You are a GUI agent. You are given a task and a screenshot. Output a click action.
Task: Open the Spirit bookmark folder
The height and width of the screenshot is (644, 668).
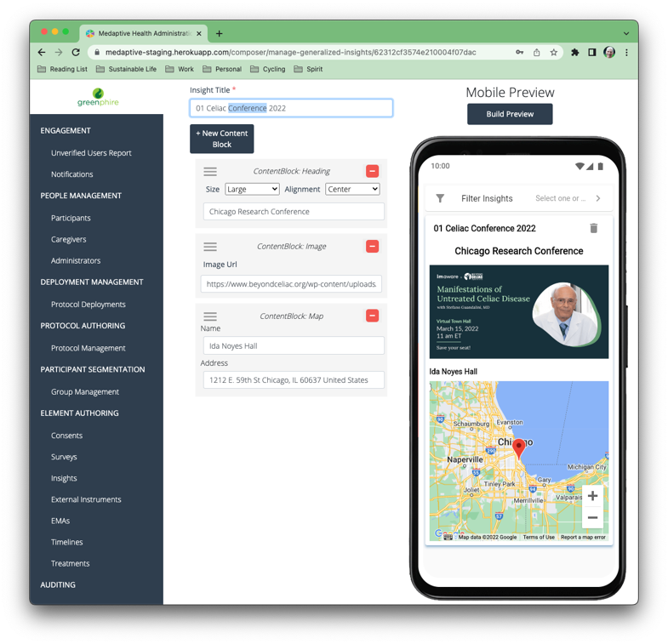pyautogui.click(x=308, y=69)
